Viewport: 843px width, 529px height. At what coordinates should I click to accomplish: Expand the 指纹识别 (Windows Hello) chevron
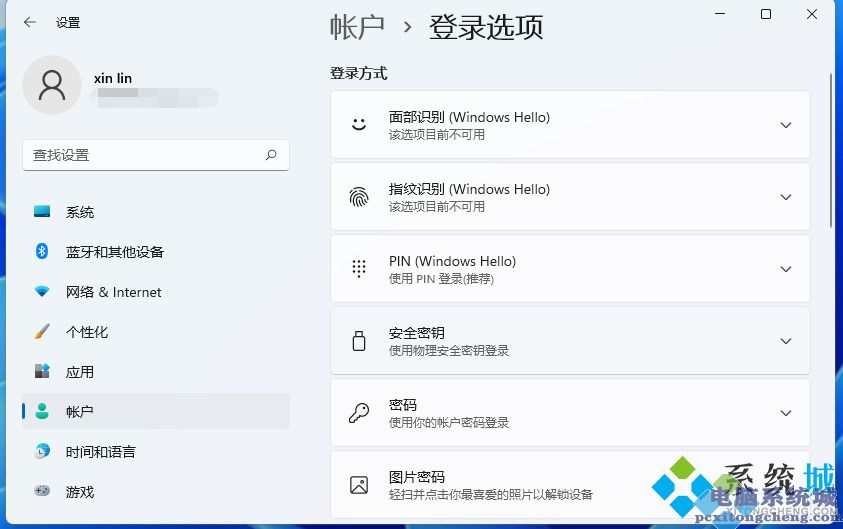click(x=785, y=197)
